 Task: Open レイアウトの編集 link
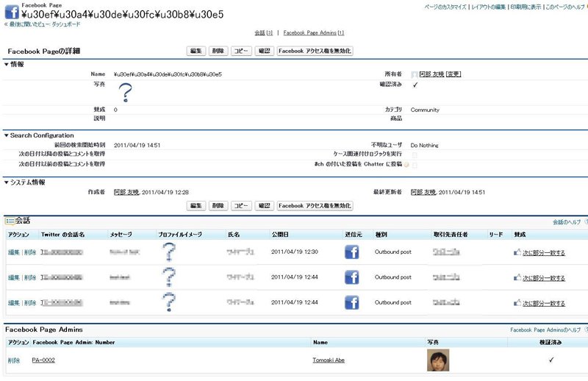tap(488, 7)
